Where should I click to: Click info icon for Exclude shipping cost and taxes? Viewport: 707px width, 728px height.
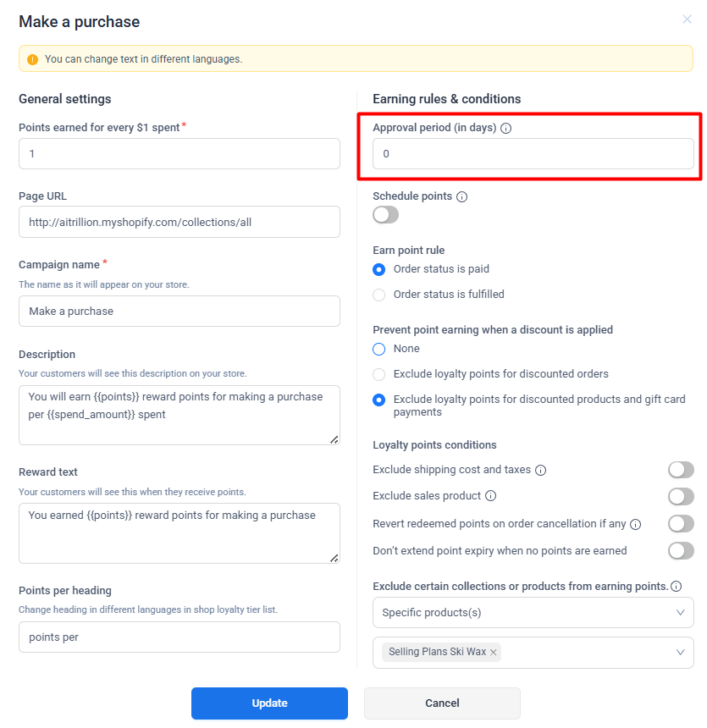coord(540,471)
